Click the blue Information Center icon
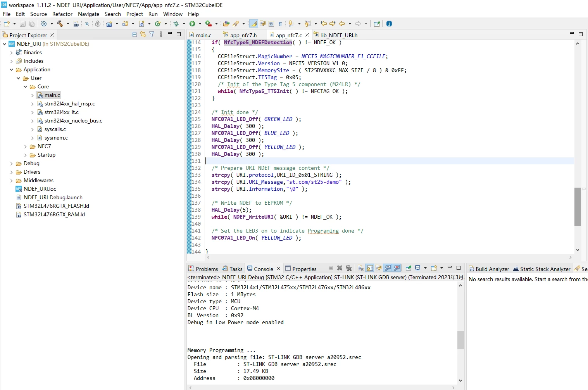588x390 pixels. click(389, 24)
